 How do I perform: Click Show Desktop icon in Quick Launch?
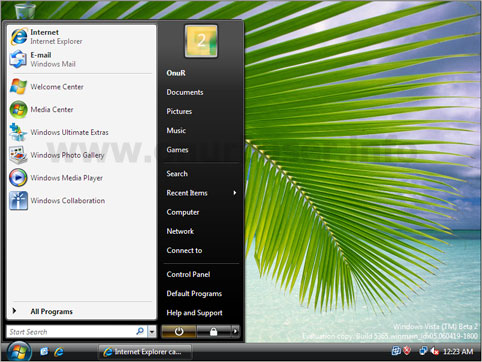44,351
